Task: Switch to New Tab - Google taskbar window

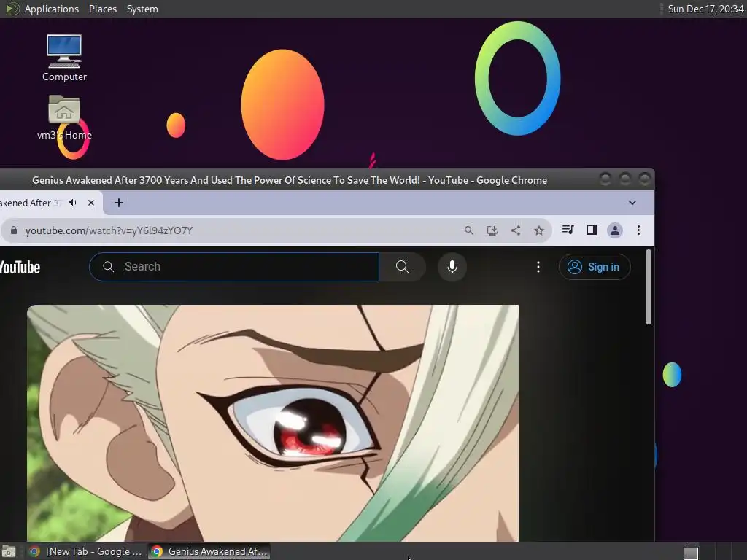Action: [85, 551]
